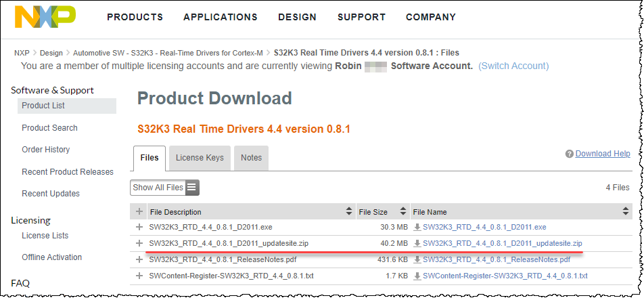
Task: Expand the SWContent-Register txt row
Action: pyautogui.click(x=139, y=276)
